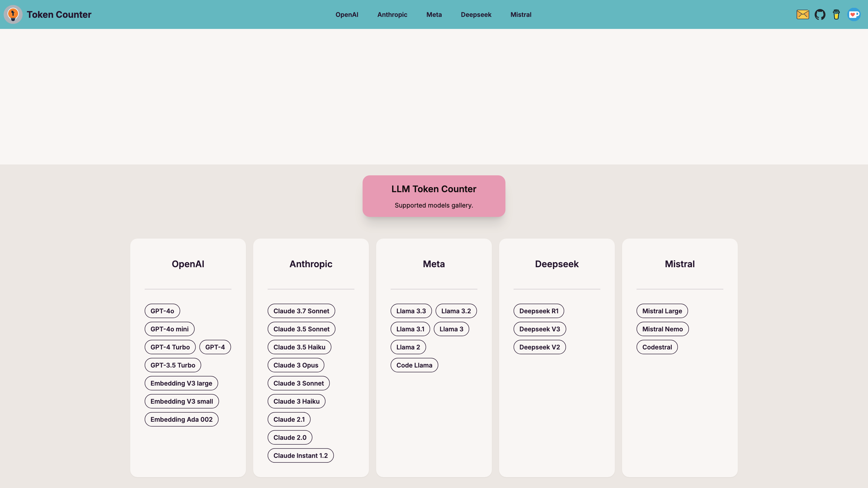Open the GitHub repository icon

pos(820,14)
